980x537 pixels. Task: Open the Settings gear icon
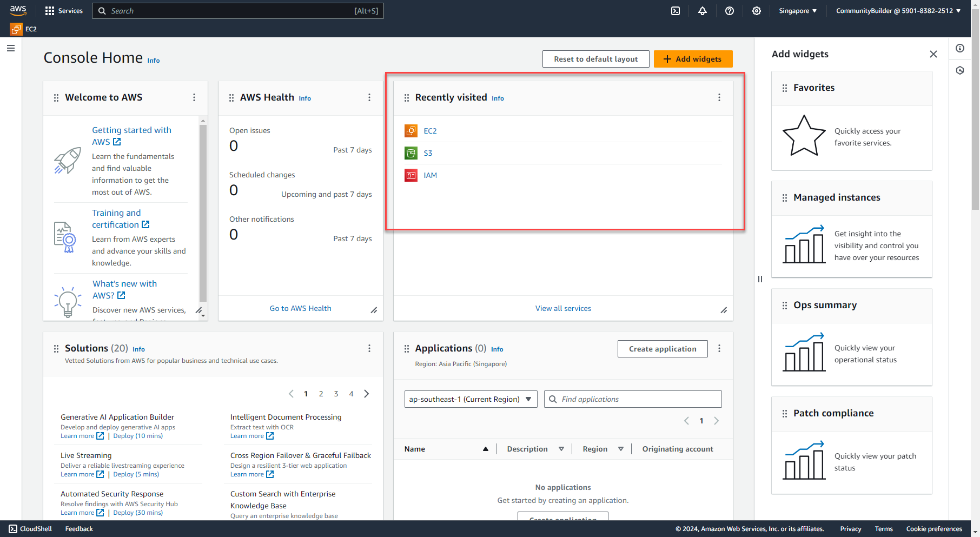757,10
